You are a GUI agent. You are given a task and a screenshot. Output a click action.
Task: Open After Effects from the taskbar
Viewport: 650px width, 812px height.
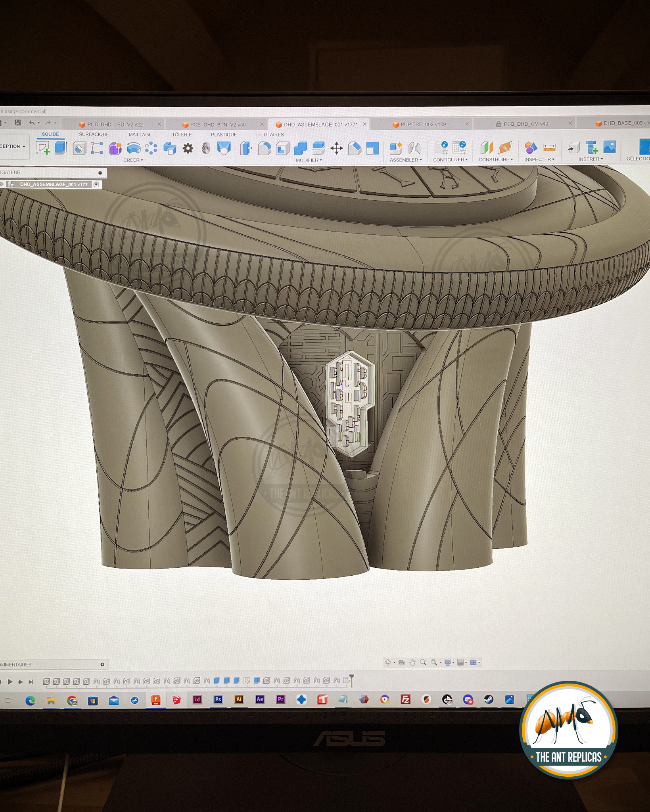tap(260, 699)
